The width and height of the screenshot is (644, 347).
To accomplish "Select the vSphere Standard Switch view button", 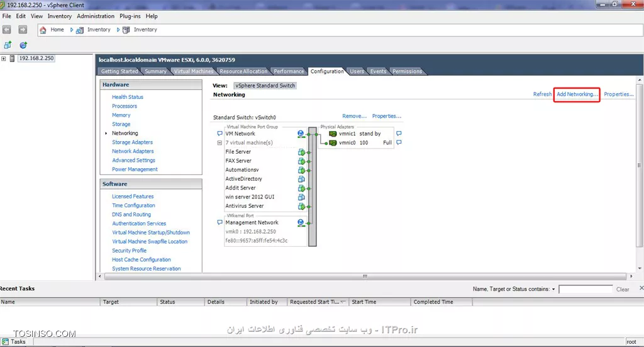I will point(265,86).
